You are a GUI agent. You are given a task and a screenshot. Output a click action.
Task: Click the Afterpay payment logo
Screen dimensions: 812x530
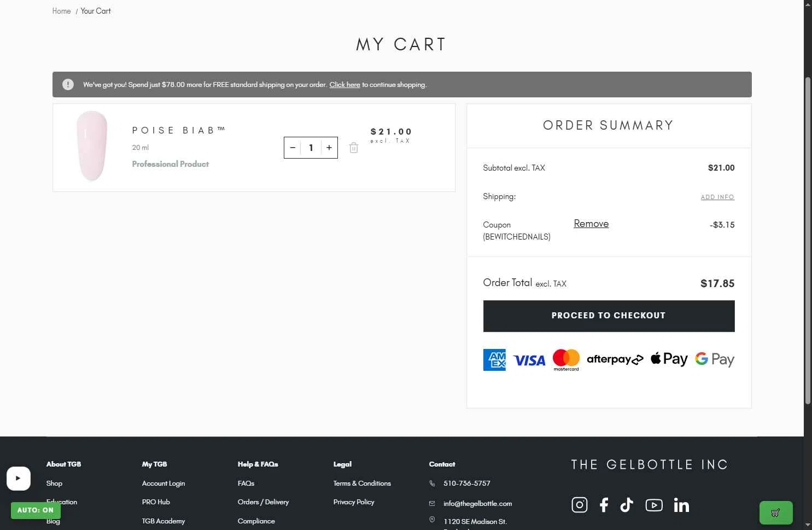(615, 359)
